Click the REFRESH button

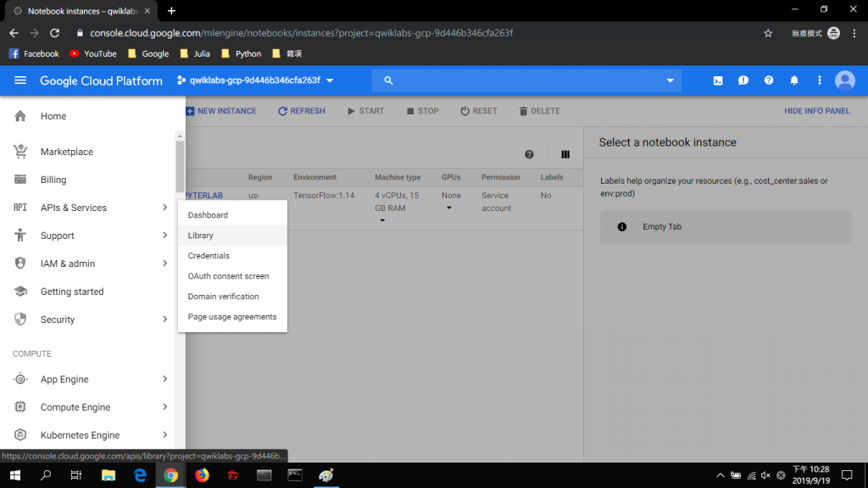(302, 111)
